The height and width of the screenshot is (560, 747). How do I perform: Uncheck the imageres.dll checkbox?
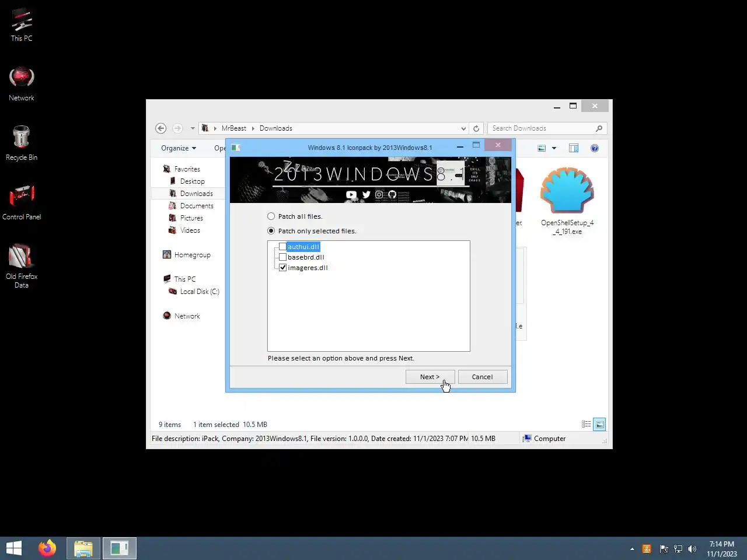pyautogui.click(x=282, y=268)
